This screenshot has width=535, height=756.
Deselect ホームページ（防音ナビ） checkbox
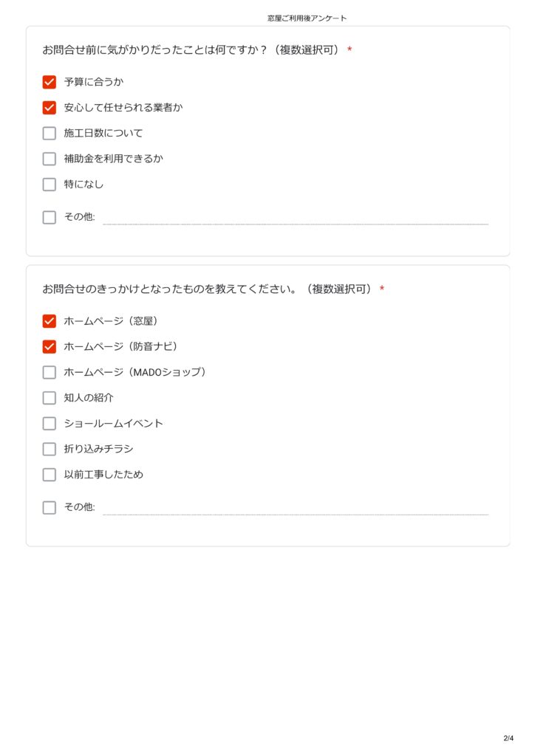pos(50,347)
